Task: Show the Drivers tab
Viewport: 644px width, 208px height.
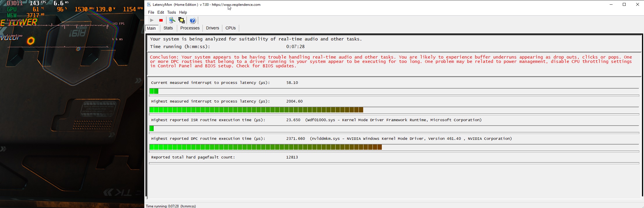Action: pos(212,28)
